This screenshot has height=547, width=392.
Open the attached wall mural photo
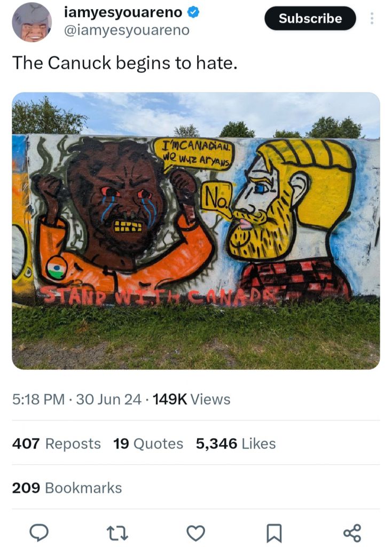[196, 231]
